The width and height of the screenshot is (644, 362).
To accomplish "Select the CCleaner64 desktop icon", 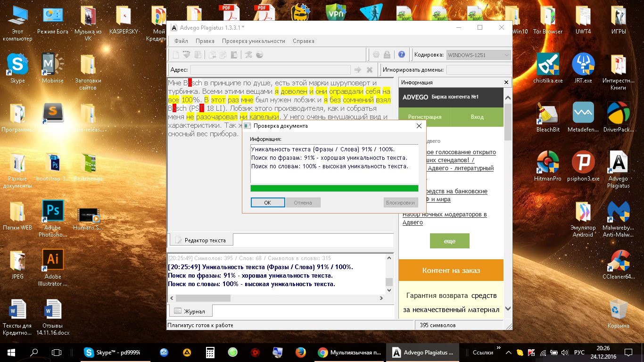I will coord(619,264).
